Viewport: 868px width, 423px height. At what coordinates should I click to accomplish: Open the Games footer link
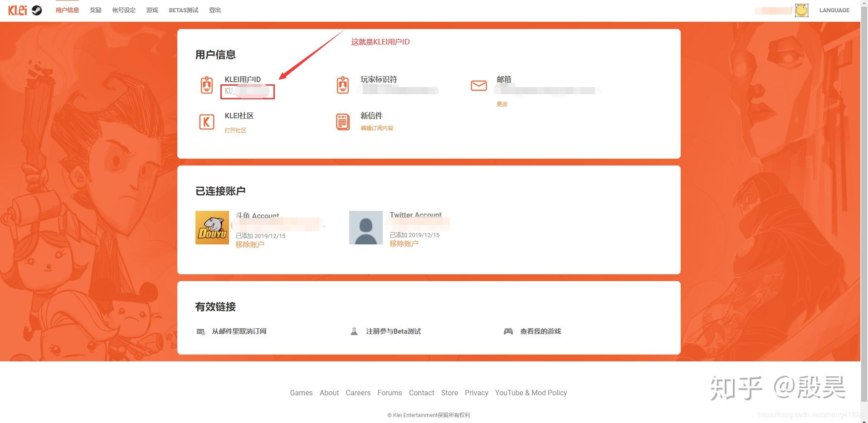coord(301,393)
